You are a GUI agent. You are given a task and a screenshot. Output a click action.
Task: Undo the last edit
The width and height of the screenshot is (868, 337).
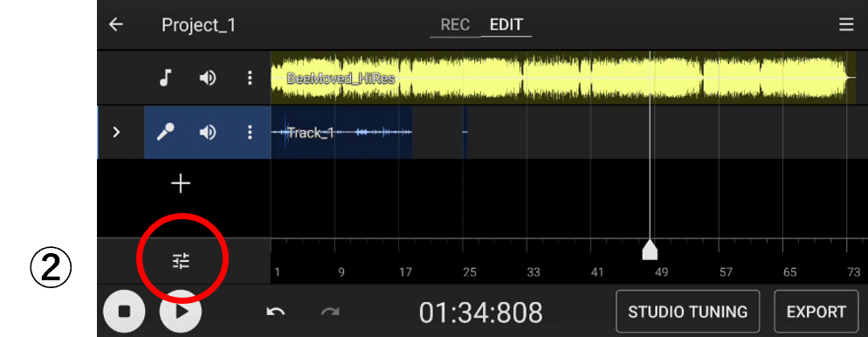tap(275, 312)
